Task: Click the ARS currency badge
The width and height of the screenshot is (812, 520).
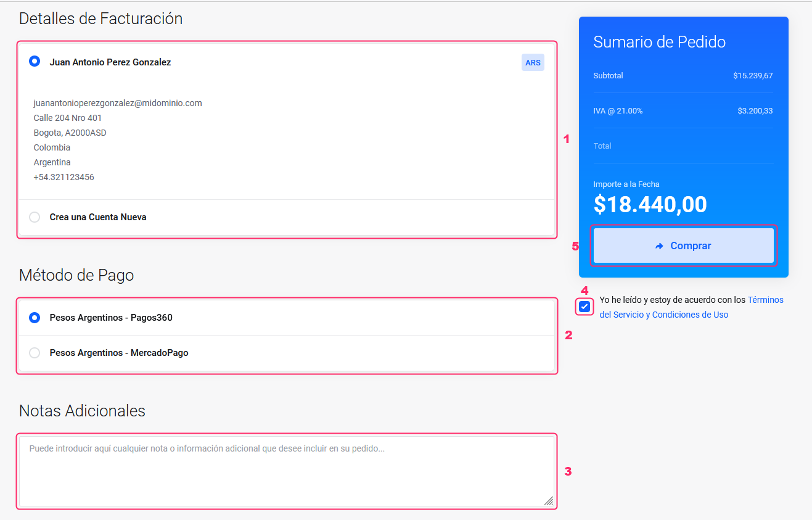Action: coord(533,62)
